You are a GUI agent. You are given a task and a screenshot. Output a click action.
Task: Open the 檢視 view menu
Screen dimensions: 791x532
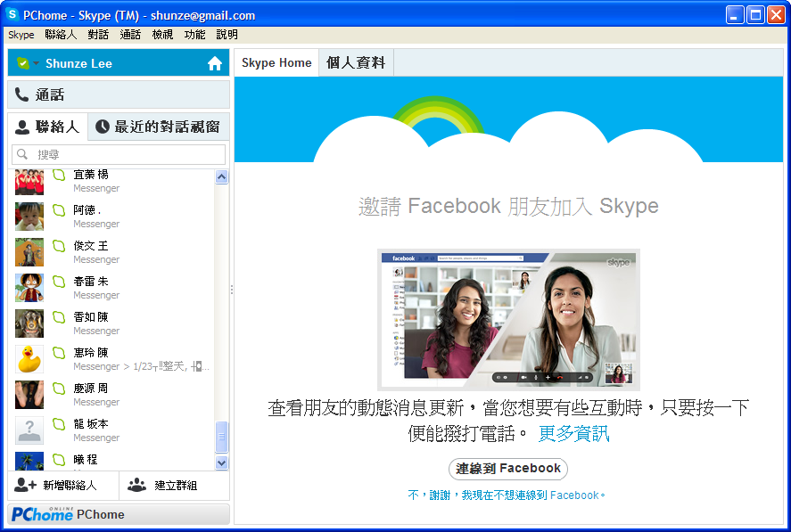tap(162, 35)
